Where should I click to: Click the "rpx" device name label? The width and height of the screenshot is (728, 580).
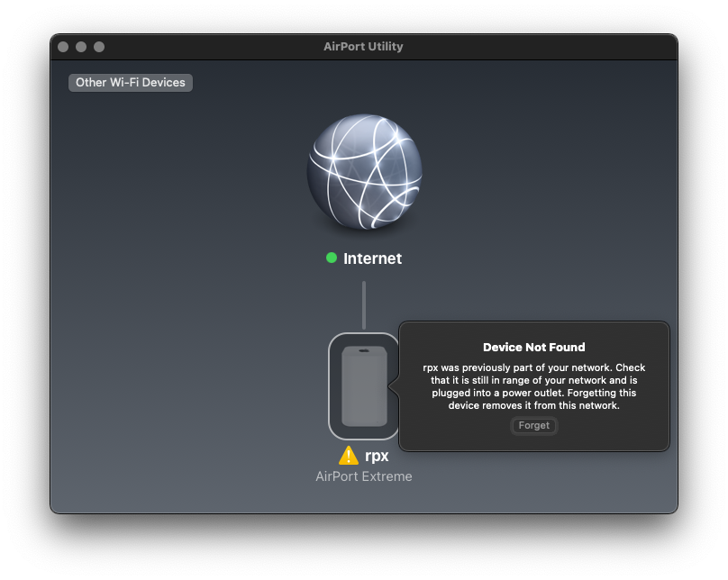point(377,456)
